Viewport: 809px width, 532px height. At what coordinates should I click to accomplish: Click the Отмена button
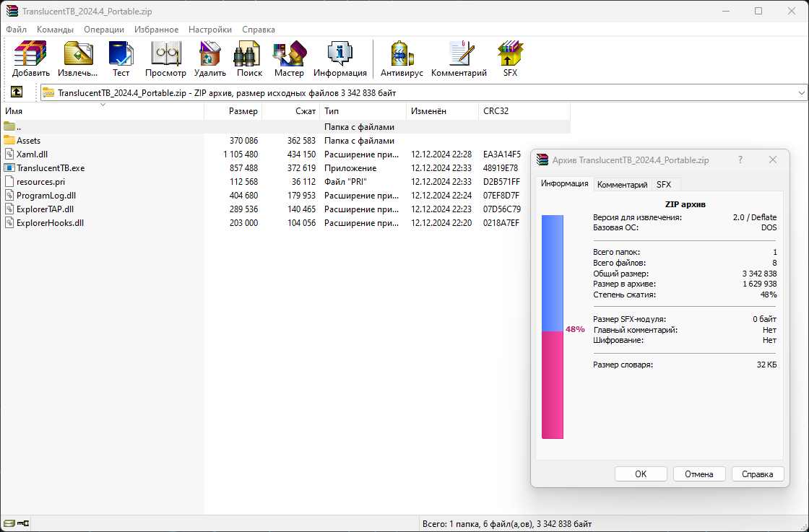click(698, 474)
